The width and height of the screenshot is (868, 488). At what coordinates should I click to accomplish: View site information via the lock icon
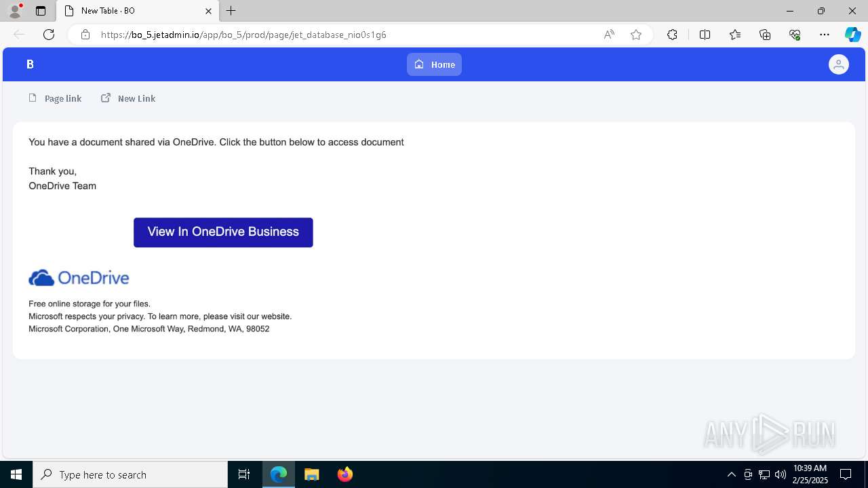[85, 35]
